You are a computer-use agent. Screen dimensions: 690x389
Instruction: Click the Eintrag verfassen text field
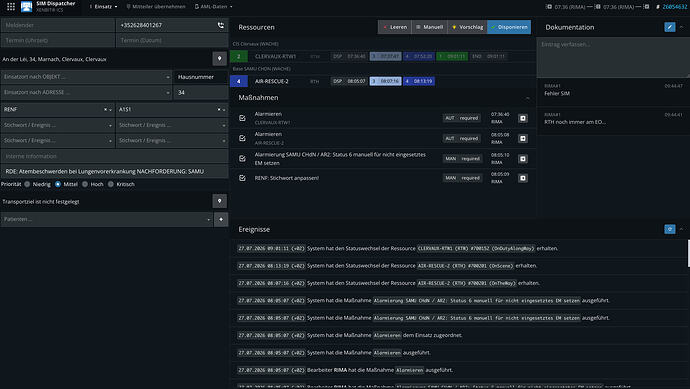click(613, 58)
